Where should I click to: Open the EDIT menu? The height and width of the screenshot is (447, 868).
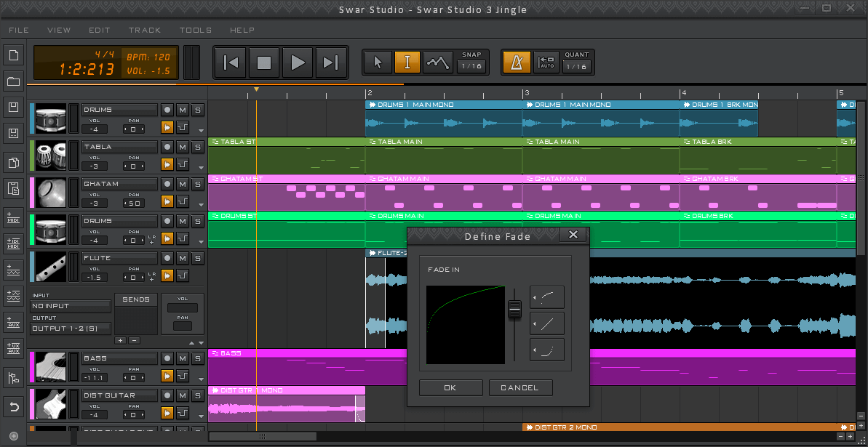point(100,30)
